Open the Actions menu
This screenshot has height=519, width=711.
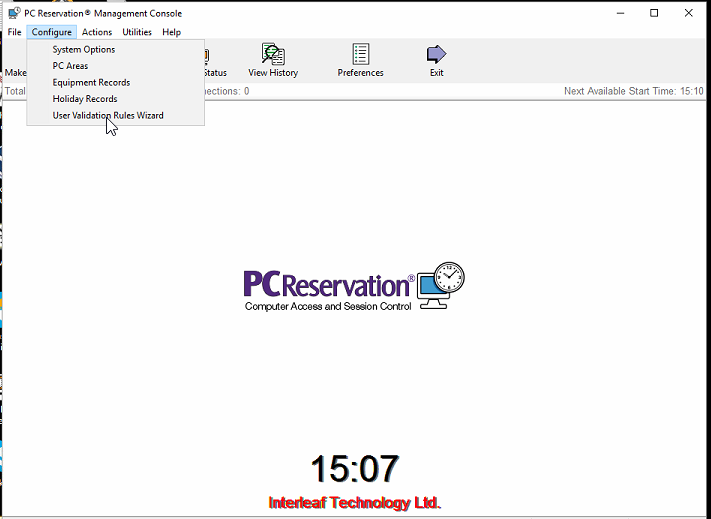(97, 32)
